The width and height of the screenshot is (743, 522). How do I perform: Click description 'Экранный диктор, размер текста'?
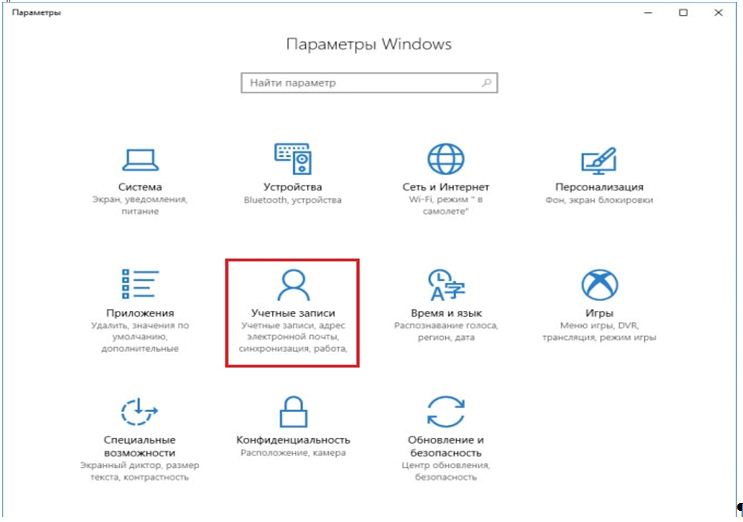click(139, 471)
